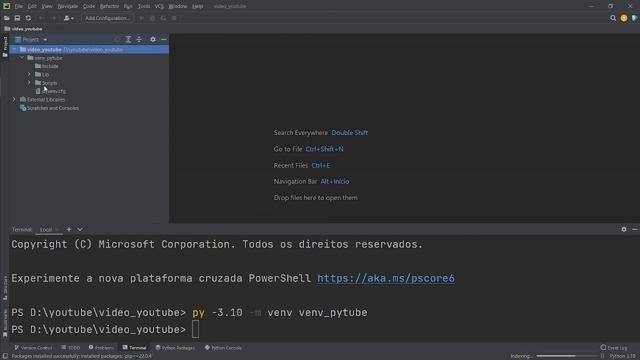
Task: Open the Navigate menu
Action: coord(68,6)
